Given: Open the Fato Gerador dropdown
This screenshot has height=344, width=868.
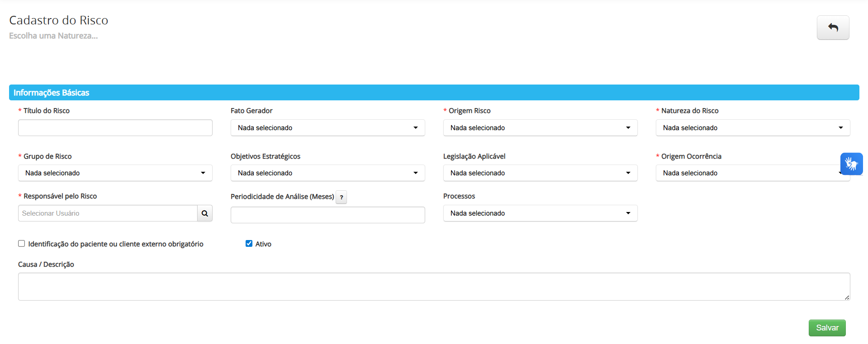Looking at the screenshot, I should click(327, 128).
